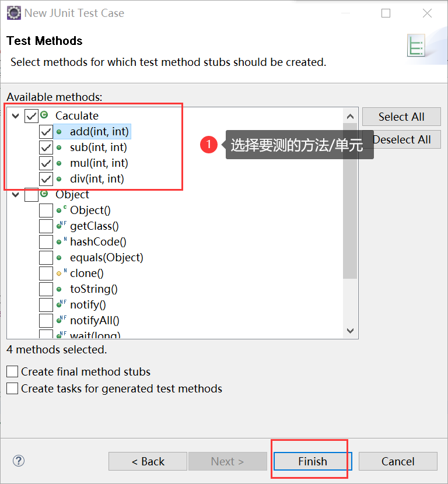Click the Caculate class icon

click(44, 115)
